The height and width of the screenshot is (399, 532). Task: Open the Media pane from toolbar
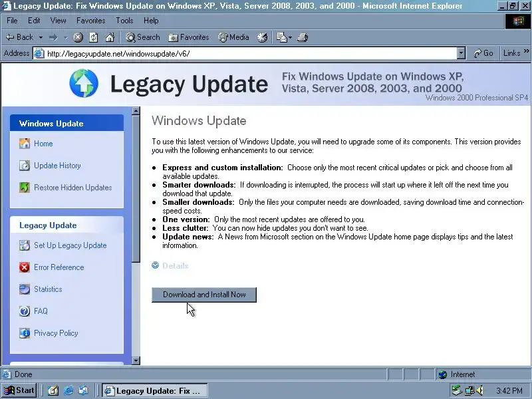click(x=233, y=37)
